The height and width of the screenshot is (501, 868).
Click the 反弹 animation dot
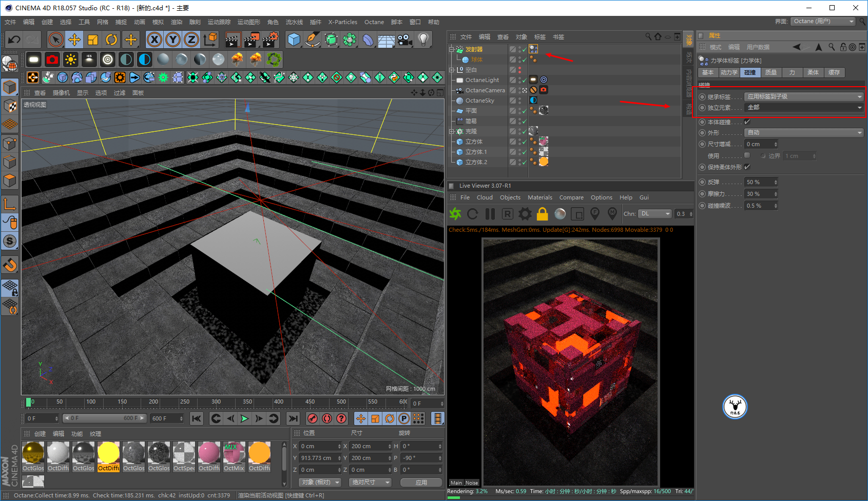click(702, 182)
